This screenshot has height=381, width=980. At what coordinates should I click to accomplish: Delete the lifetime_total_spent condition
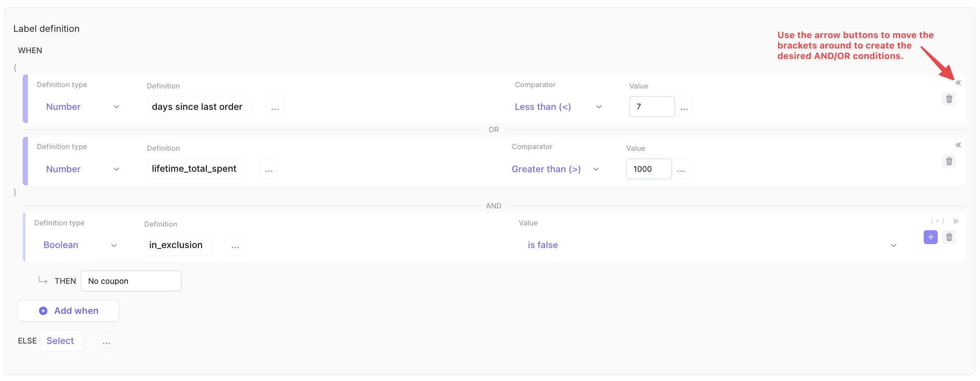coord(949,161)
